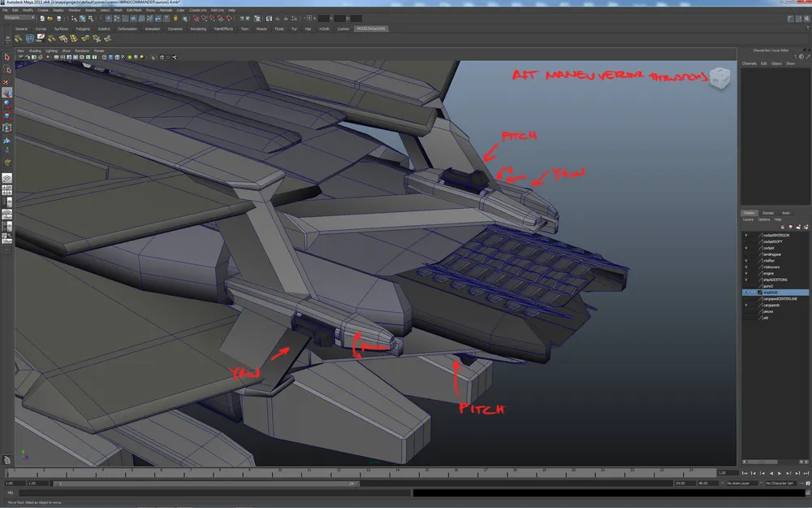The width and height of the screenshot is (812, 508).
Task: Click the ViewCube in viewport corner
Action: [719, 78]
